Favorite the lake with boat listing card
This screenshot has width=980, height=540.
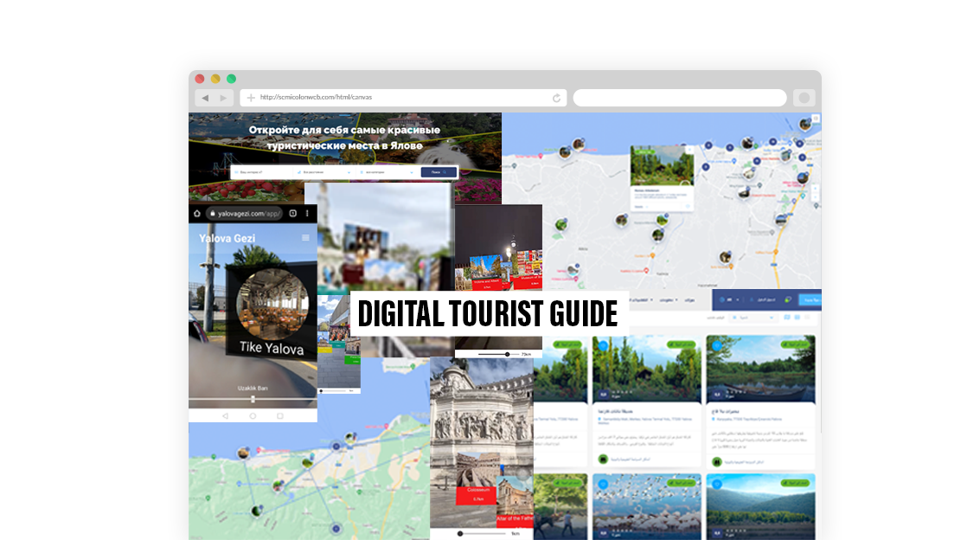coord(717,345)
